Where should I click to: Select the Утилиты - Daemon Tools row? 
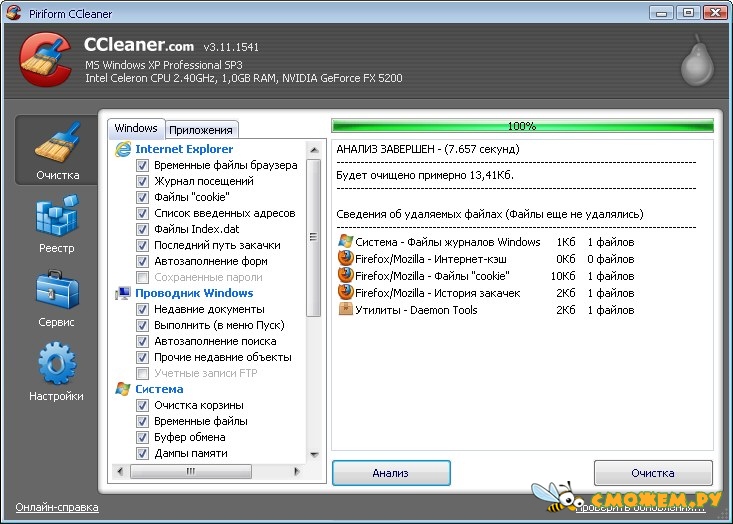[x=486, y=309]
